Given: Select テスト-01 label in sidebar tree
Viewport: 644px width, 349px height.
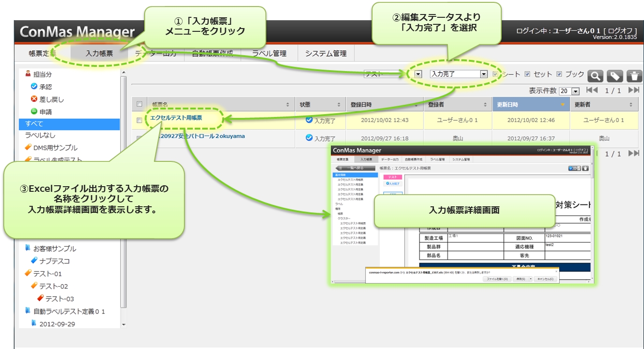Looking at the screenshot, I should tap(47, 274).
